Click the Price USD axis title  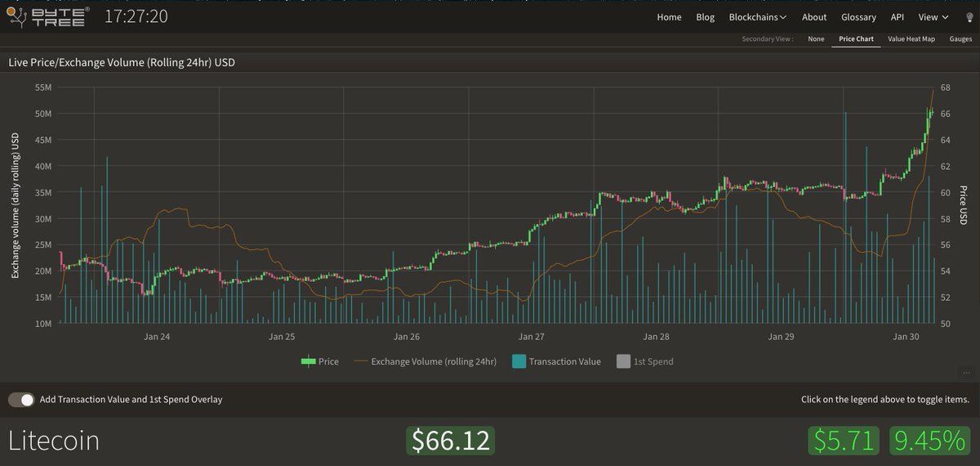[964, 205]
